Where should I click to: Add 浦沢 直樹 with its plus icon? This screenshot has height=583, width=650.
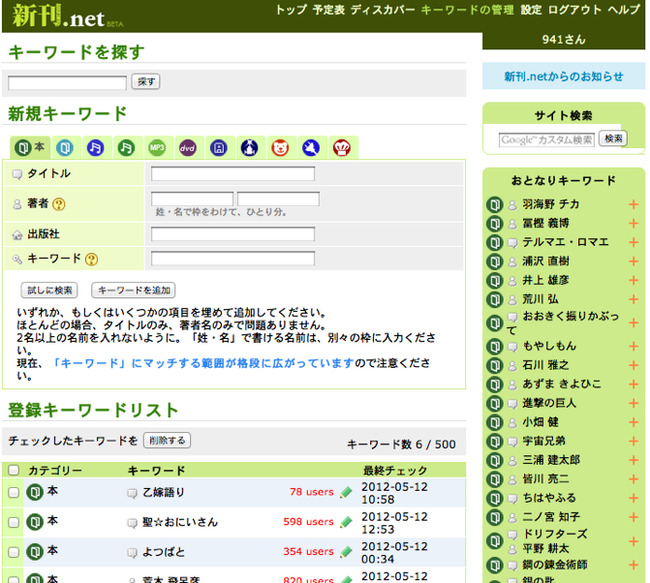pyautogui.click(x=633, y=261)
